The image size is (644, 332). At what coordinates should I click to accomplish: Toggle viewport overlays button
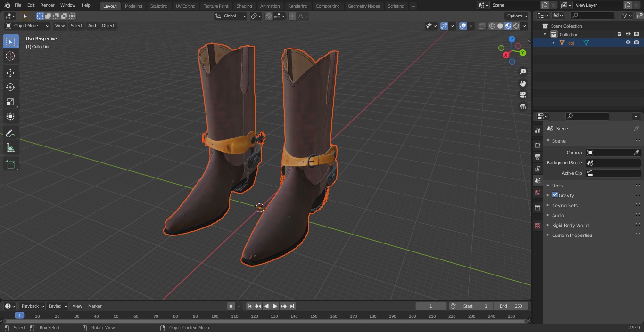pos(463,26)
